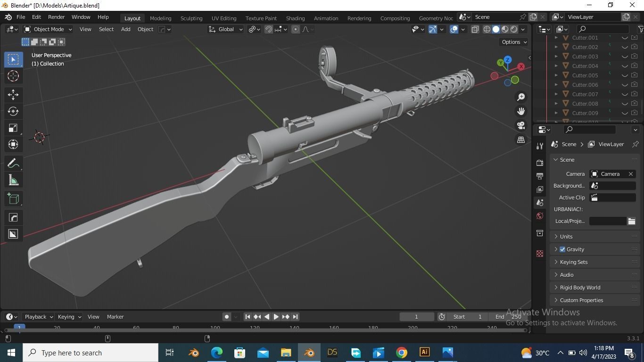Activate the Rotate tool

coord(13,111)
